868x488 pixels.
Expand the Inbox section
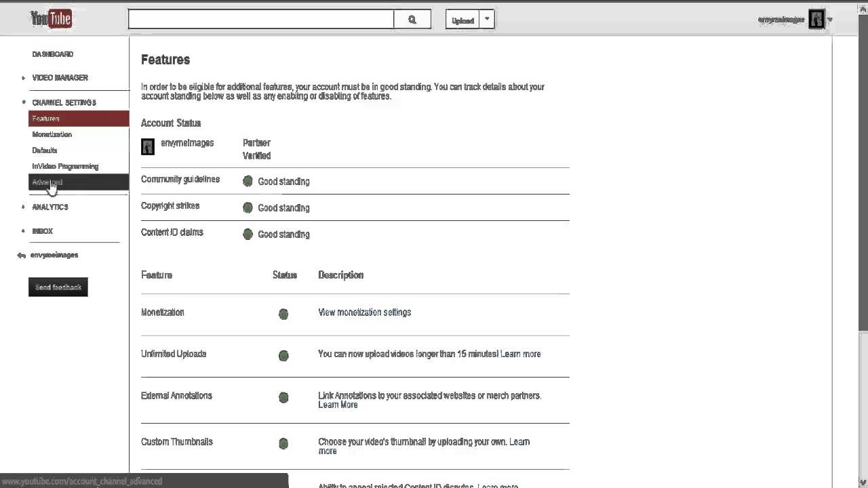click(x=24, y=231)
